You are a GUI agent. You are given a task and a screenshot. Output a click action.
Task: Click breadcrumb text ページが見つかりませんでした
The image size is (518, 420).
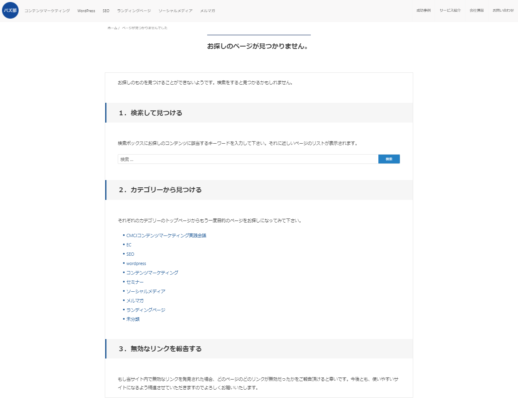pos(145,28)
